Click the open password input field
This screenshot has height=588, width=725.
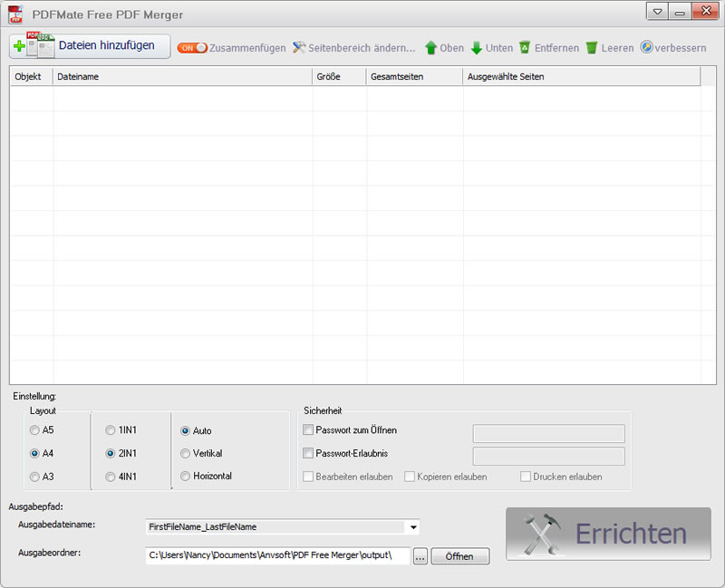(x=549, y=434)
